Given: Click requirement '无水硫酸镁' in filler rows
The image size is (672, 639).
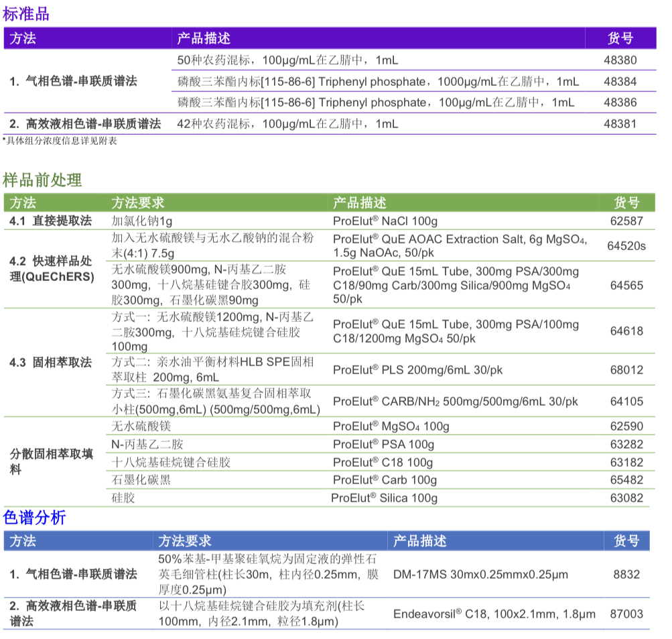Looking at the screenshot, I should [x=141, y=426].
